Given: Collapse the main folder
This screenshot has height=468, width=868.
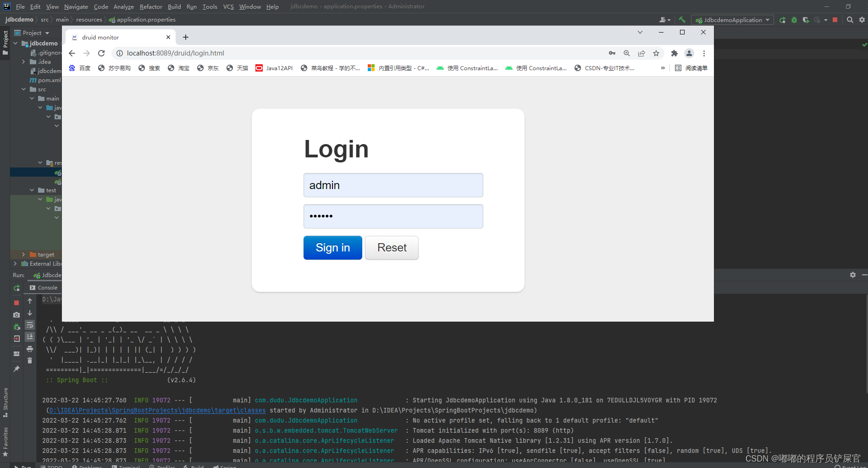Looking at the screenshot, I should (32, 98).
